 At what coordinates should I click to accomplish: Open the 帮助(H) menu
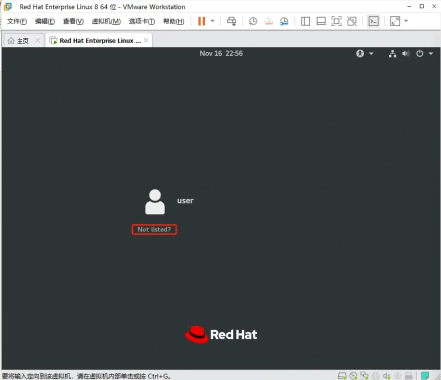(173, 21)
